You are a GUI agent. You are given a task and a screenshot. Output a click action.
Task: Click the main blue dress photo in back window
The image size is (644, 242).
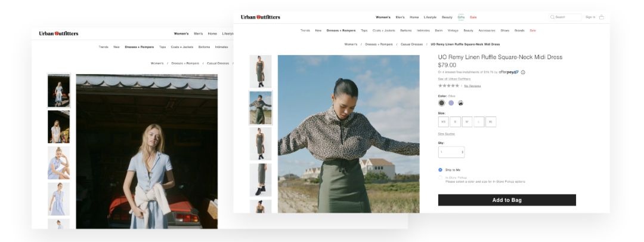click(147, 151)
